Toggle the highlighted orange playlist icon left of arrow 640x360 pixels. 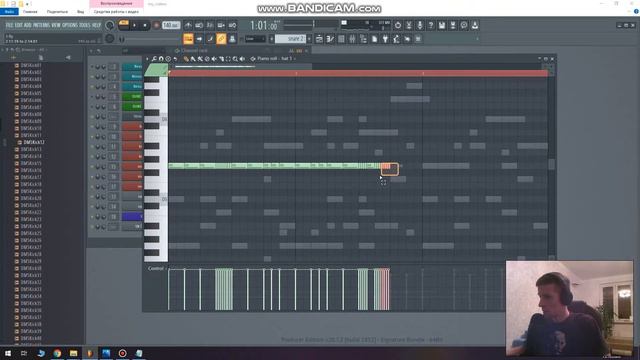[188, 39]
